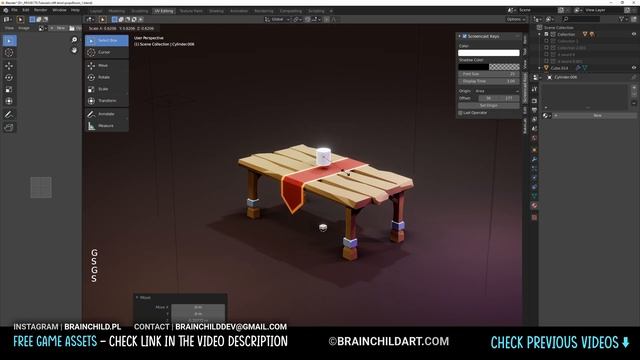Open the Object properties orange square tab

tap(534, 149)
